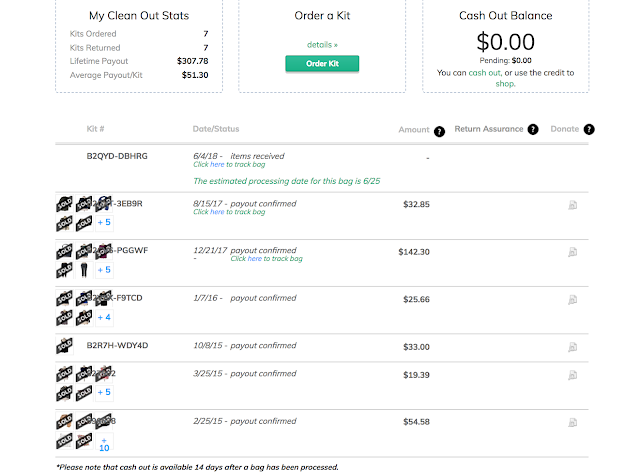Open donate receipt icon for $32.85 kit
Image resolution: width=640 pixels, height=473 pixels.
573,205
